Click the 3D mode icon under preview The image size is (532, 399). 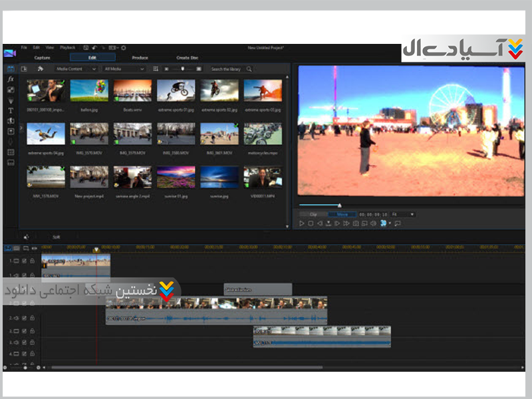[384, 223]
